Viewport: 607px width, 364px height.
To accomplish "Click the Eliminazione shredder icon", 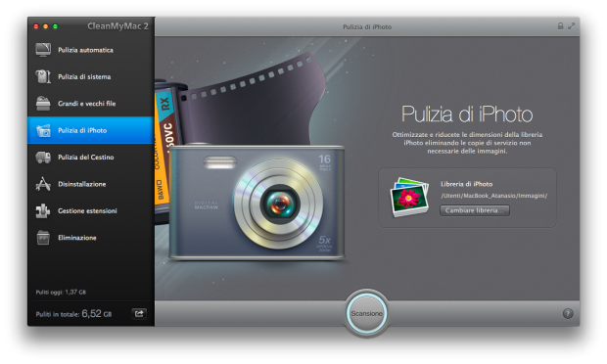I will [x=43, y=238].
